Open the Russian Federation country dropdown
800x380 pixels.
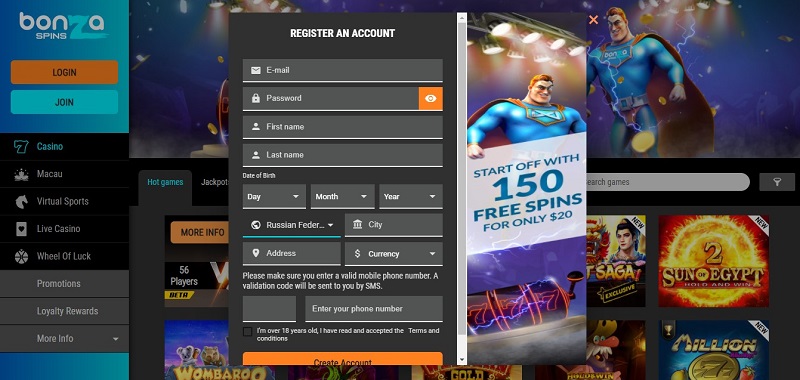coord(291,225)
